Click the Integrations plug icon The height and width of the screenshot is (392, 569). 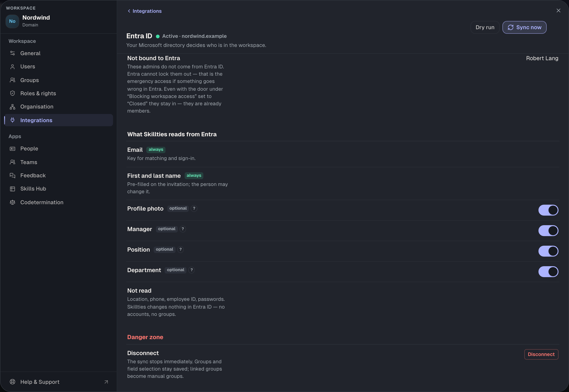(x=13, y=120)
